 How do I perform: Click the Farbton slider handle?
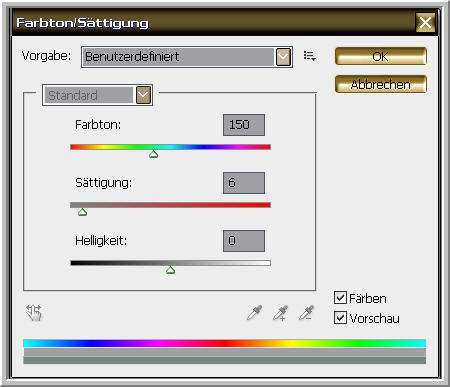click(x=153, y=154)
